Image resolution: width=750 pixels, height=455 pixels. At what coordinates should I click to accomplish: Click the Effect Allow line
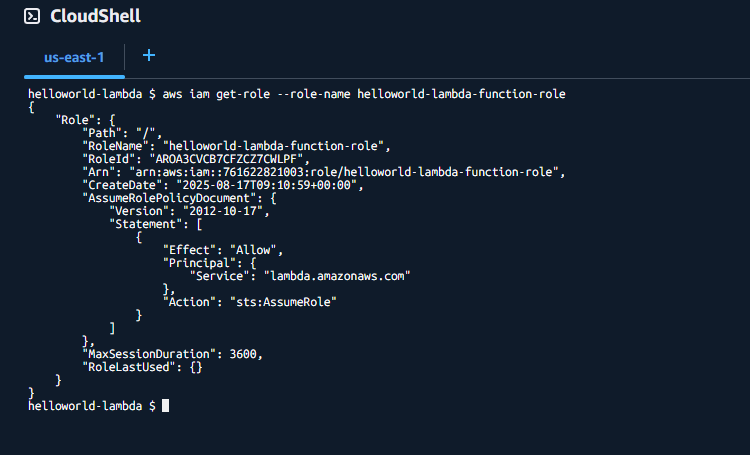click(223, 250)
